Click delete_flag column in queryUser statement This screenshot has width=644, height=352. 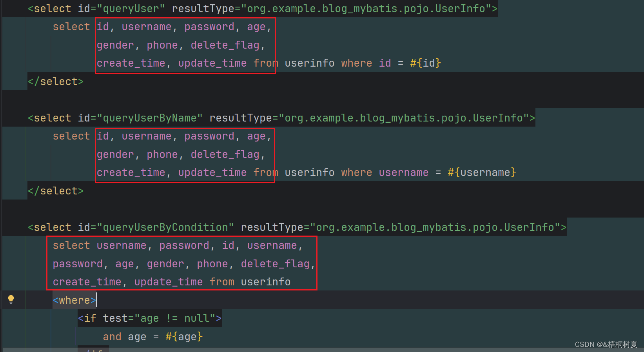point(225,45)
